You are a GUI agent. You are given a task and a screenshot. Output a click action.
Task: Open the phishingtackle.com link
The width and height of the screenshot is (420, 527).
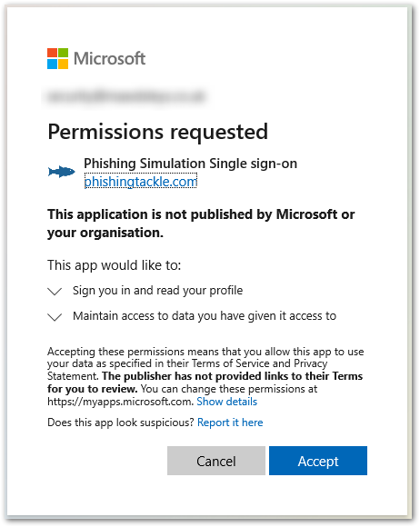point(141,182)
